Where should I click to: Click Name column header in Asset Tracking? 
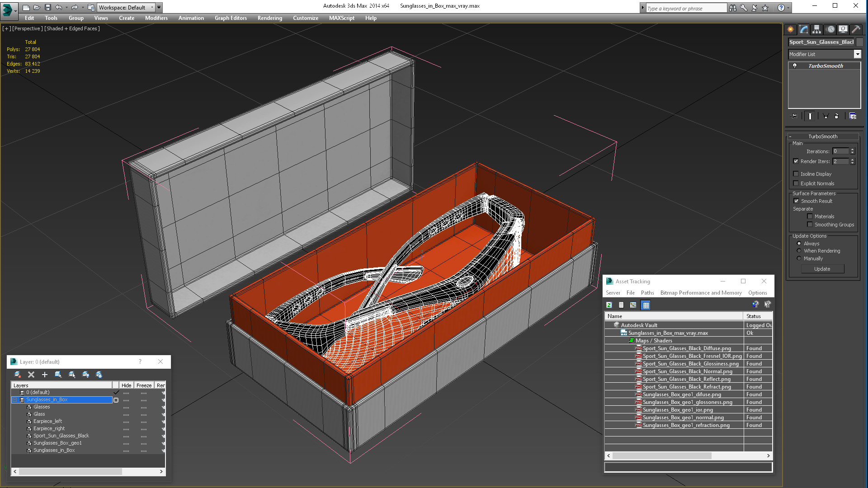click(x=674, y=316)
